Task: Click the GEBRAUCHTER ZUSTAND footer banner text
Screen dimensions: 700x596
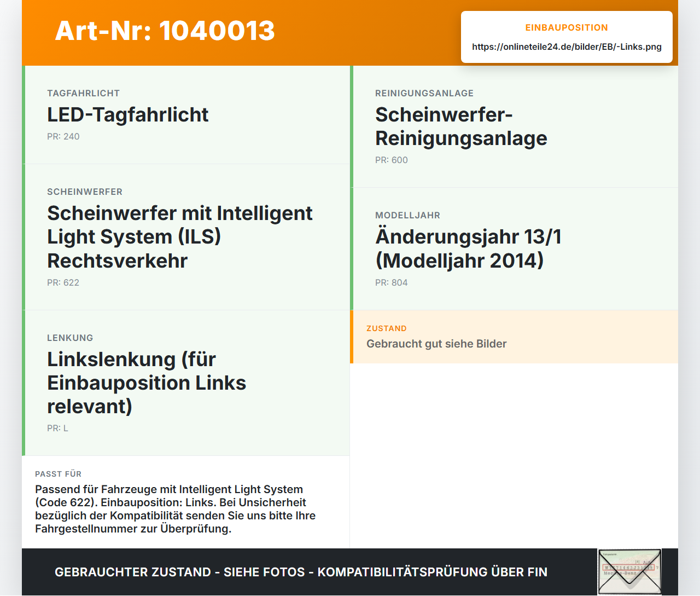Action: (301, 572)
